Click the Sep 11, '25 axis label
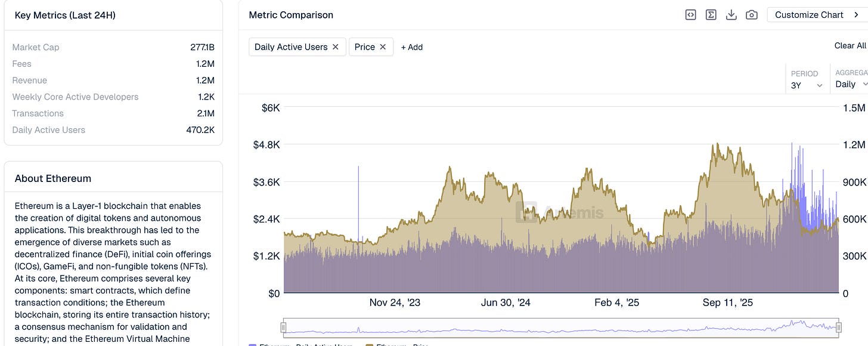 [x=728, y=302]
